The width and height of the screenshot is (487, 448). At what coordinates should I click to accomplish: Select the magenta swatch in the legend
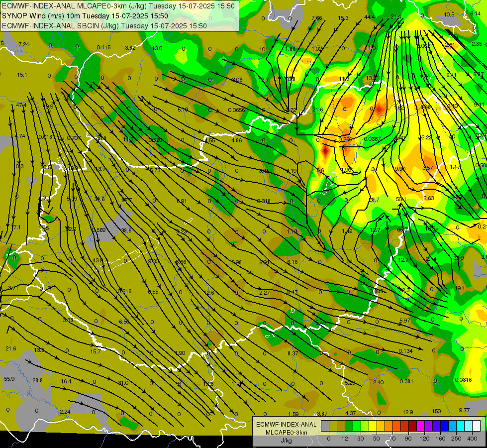click(x=420, y=426)
